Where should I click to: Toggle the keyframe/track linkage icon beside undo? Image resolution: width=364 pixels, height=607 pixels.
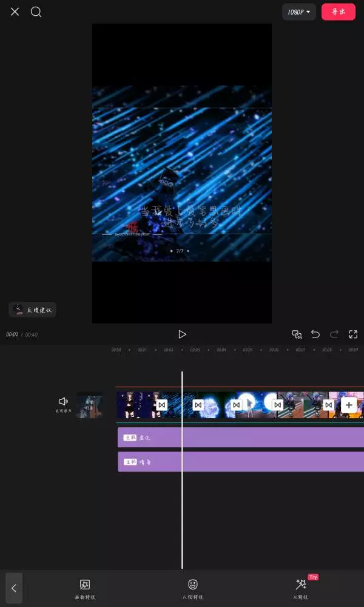point(297,334)
